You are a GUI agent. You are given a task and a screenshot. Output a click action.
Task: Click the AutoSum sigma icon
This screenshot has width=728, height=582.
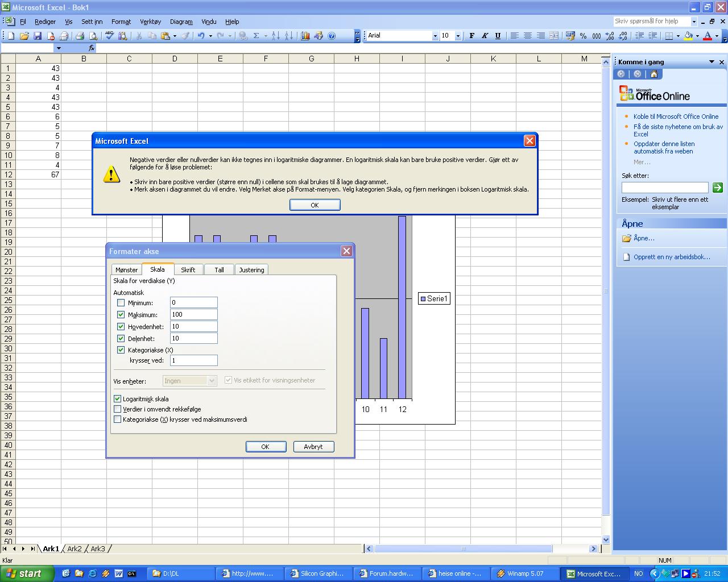257,36
